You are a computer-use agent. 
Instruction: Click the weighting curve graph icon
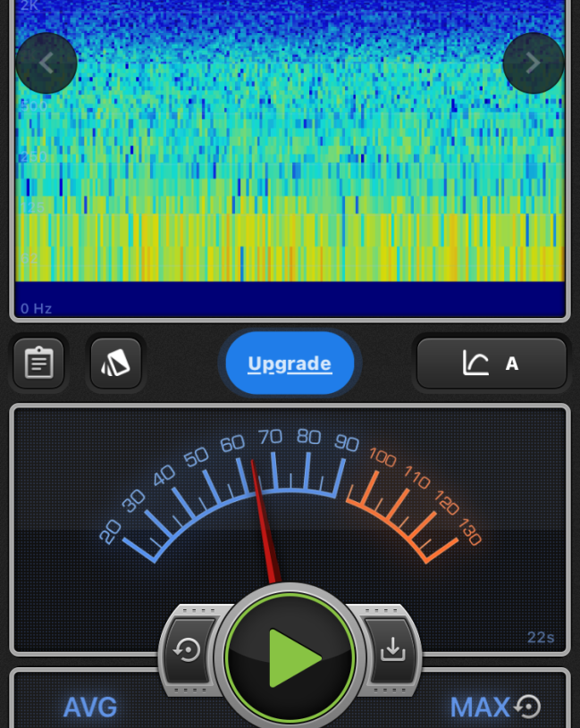475,364
